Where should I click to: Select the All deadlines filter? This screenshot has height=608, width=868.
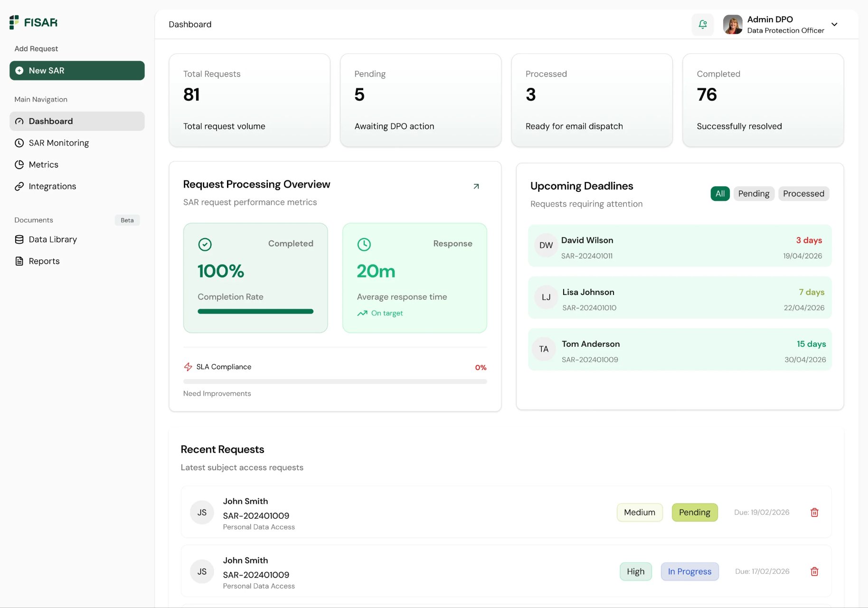point(720,194)
